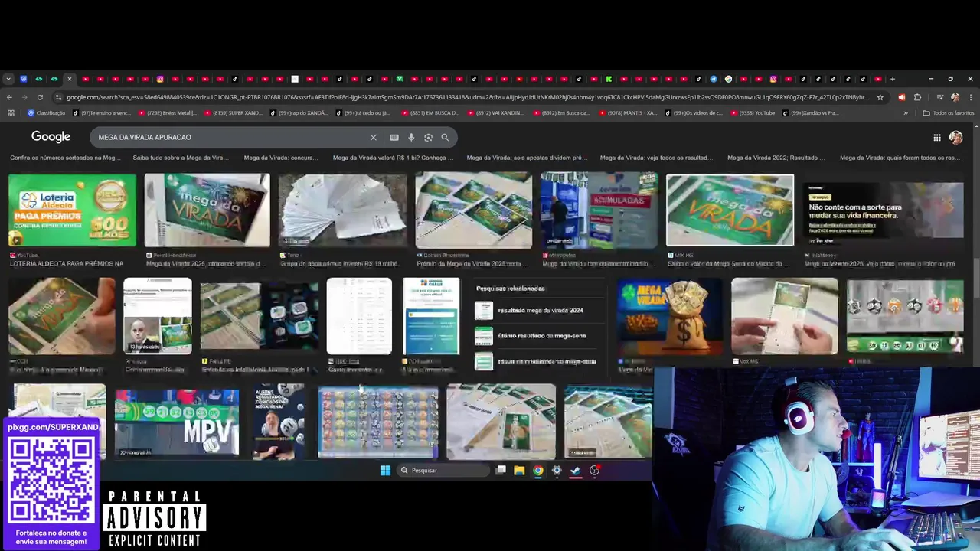Switch to Chrome on the taskbar

tap(538, 471)
